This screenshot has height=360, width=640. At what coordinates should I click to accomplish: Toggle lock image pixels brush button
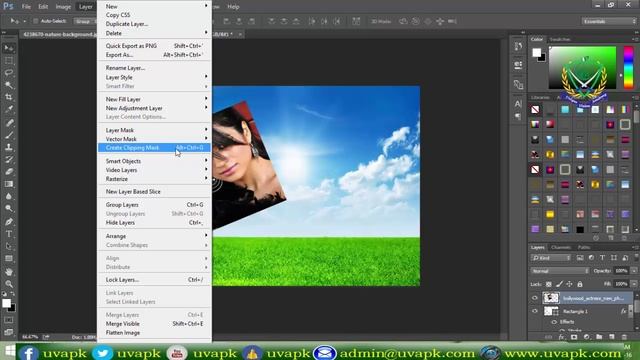click(x=559, y=284)
